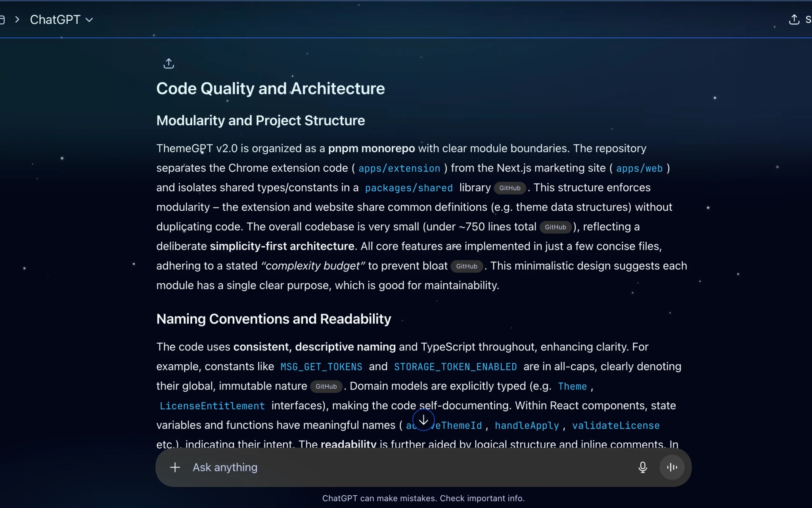Screen dimensions: 812x508
Task: Click the apps/extension inline code
Action: pos(399,168)
